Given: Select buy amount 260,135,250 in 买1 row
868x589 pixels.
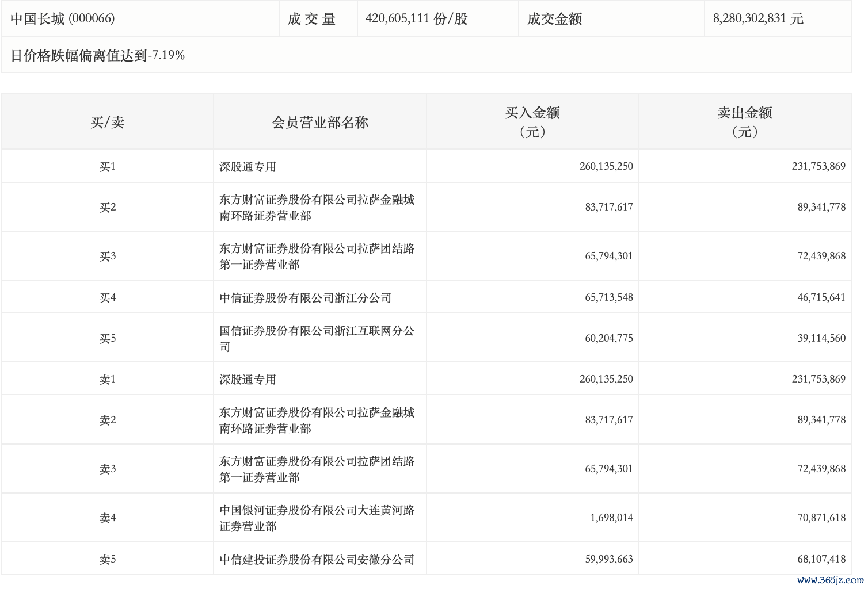Looking at the screenshot, I should coord(606,166).
